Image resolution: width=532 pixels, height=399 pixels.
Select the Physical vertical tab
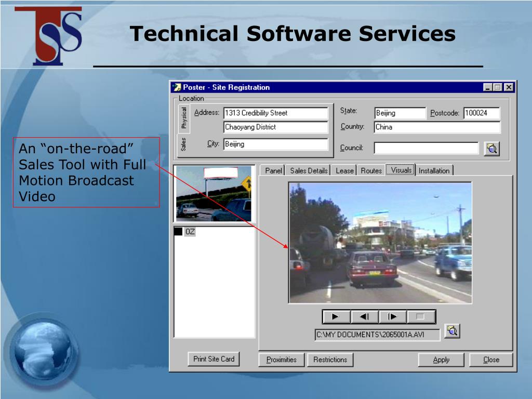click(183, 118)
